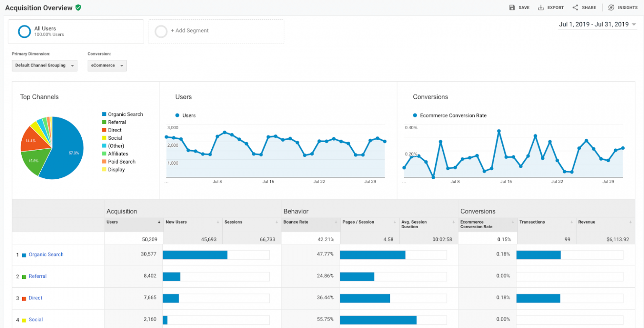Viewport: 644px width, 328px height.
Task: Open the Insights icon
Action: point(611,8)
